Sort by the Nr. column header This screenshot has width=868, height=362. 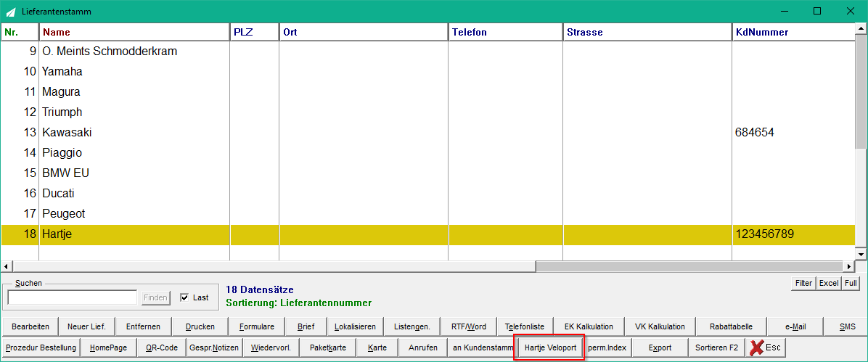coord(20,32)
